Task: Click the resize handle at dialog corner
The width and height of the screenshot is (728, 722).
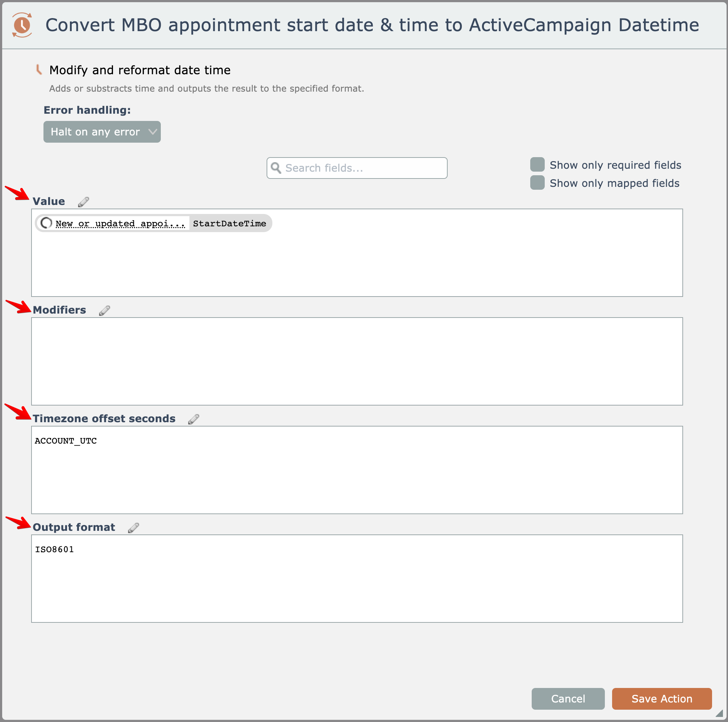Action: pos(719,713)
